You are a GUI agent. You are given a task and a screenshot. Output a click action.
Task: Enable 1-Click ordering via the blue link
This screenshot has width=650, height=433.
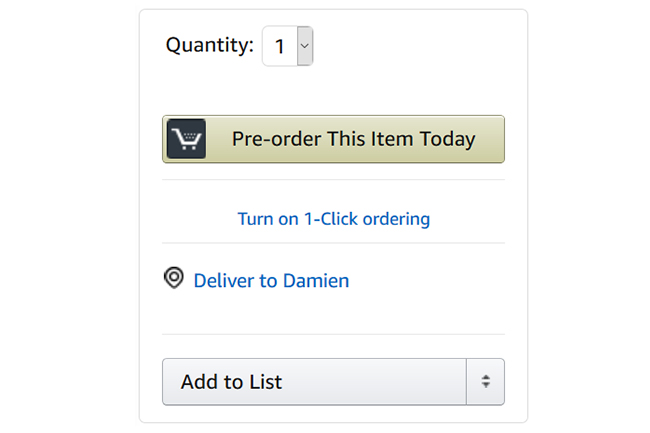point(333,218)
